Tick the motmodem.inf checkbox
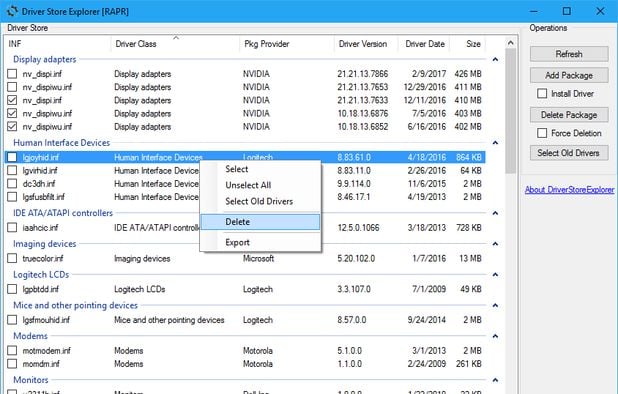 [x=12, y=350]
